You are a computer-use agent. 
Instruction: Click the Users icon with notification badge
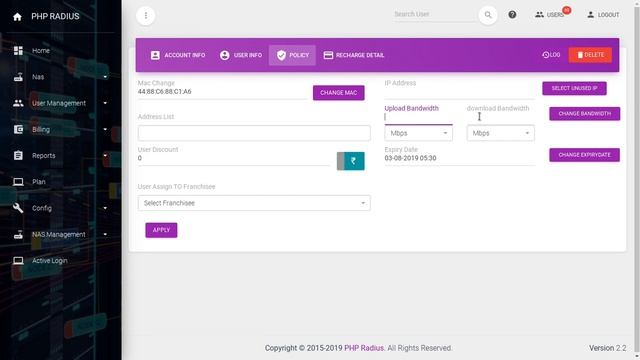click(x=540, y=15)
